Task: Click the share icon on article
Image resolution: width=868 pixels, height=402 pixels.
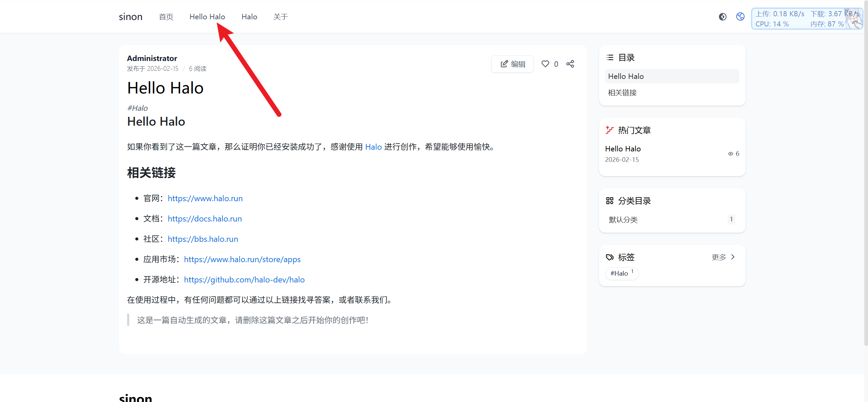Action: [570, 64]
